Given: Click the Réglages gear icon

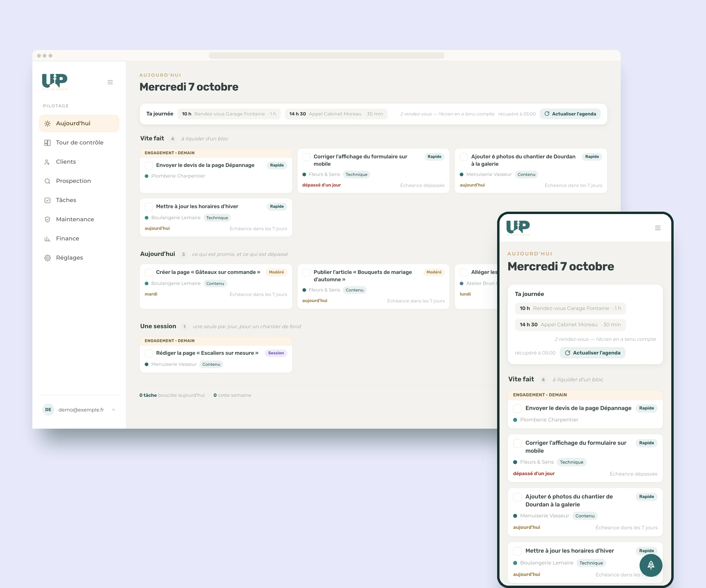Looking at the screenshot, I should (x=47, y=258).
